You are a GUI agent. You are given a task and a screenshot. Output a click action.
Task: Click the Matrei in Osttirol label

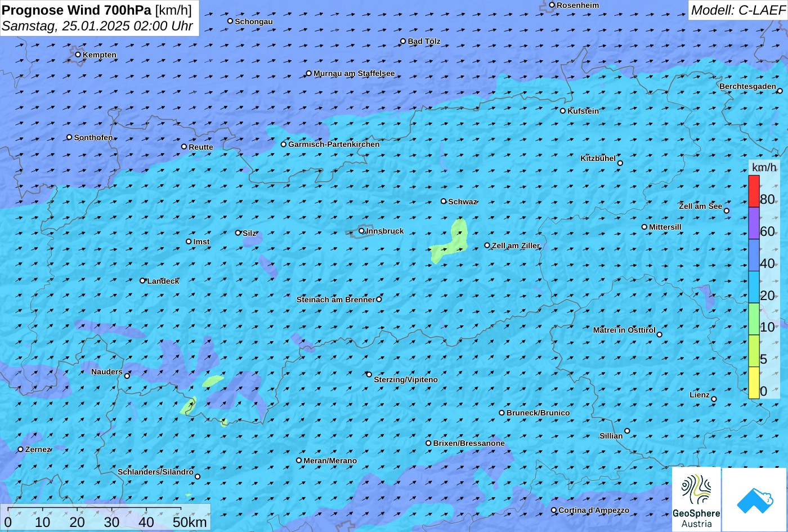[x=624, y=330]
